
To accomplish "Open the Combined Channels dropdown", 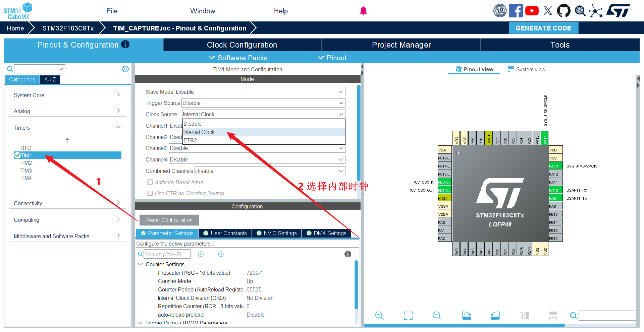I will point(270,171).
